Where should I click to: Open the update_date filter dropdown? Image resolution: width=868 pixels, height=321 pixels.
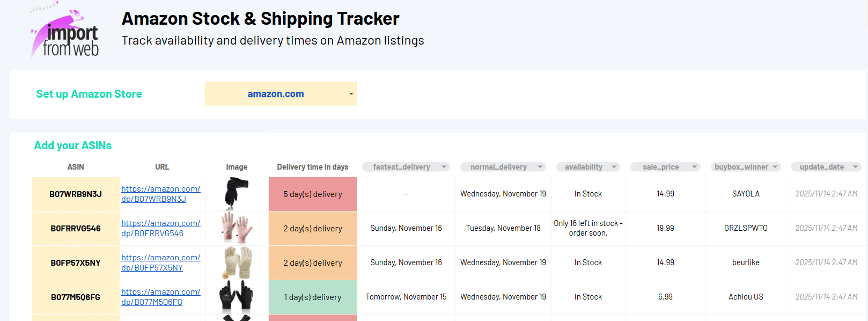click(855, 167)
